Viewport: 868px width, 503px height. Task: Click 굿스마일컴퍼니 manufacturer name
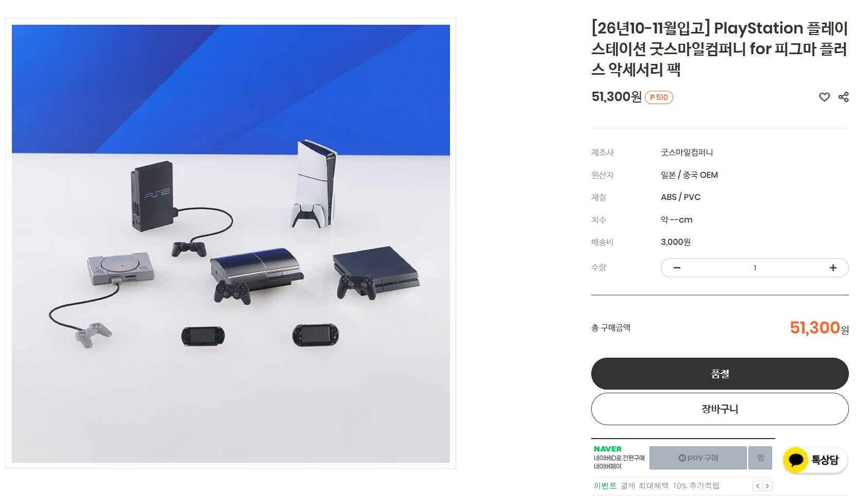click(x=687, y=153)
